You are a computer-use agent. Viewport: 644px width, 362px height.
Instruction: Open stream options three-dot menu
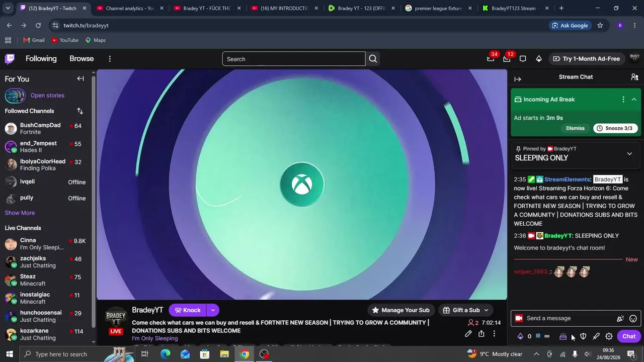click(x=494, y=333)
